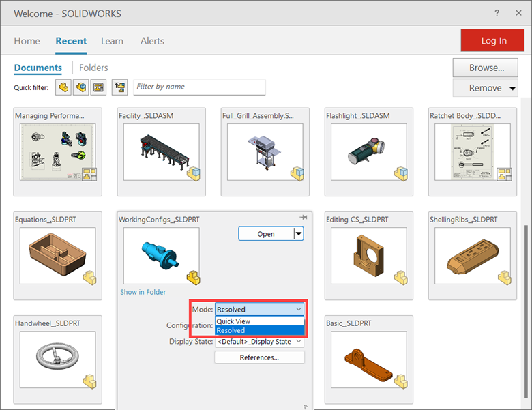This screenshot has width=532, height=410.
Task: Click part type icon on ShellingRibs_SLDPRT thumbnail
Action: (x=505, y=278)
